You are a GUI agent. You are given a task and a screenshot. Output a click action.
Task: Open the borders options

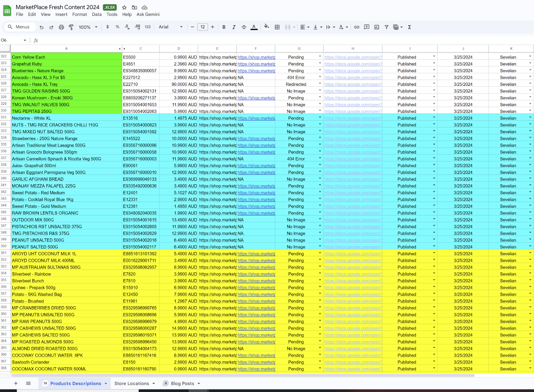click(277, 27)
